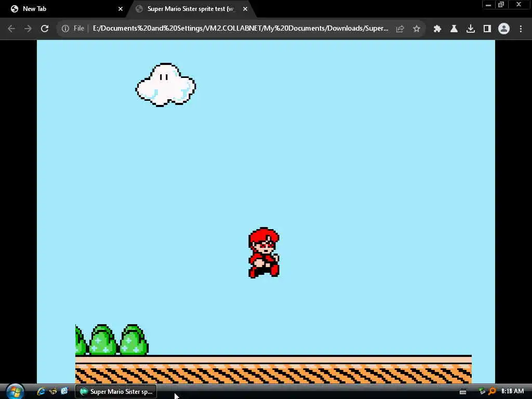Click the red Mario Sister sprite
Image resolution: width=532 pixels, height=399 pixels.
pyautogui.click(x=264, y=253)
